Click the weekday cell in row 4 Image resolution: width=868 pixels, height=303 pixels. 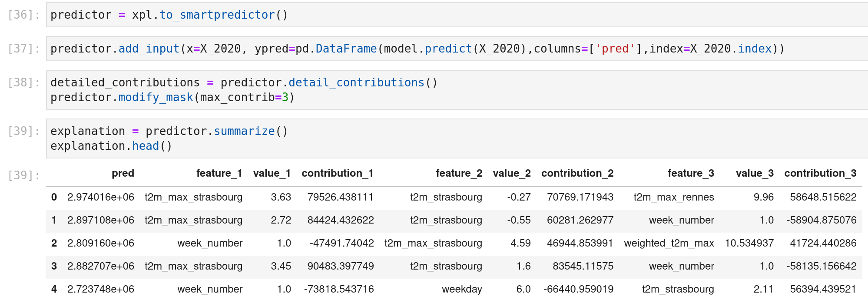tap(461, 289)
